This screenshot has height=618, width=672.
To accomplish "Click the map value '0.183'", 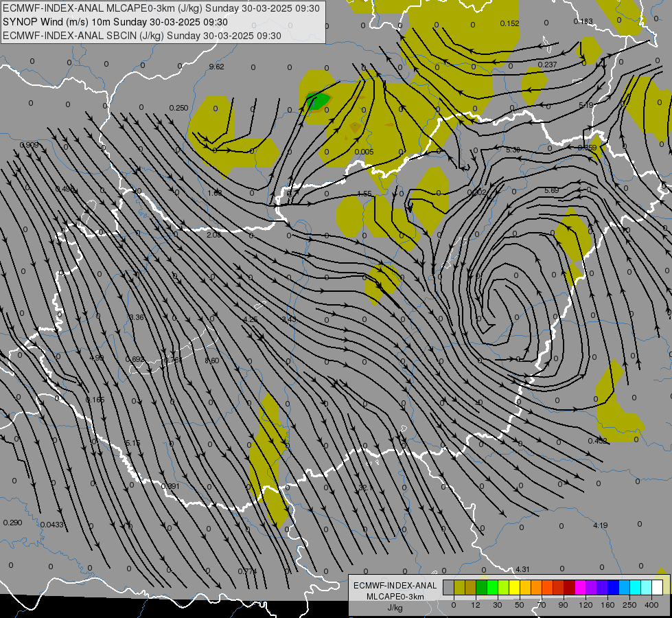I will [583, 21].
